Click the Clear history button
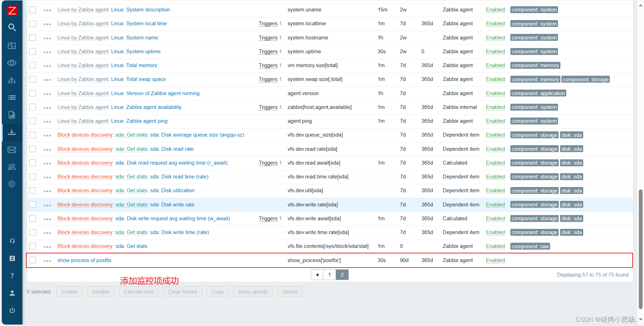 coord(183,292)
